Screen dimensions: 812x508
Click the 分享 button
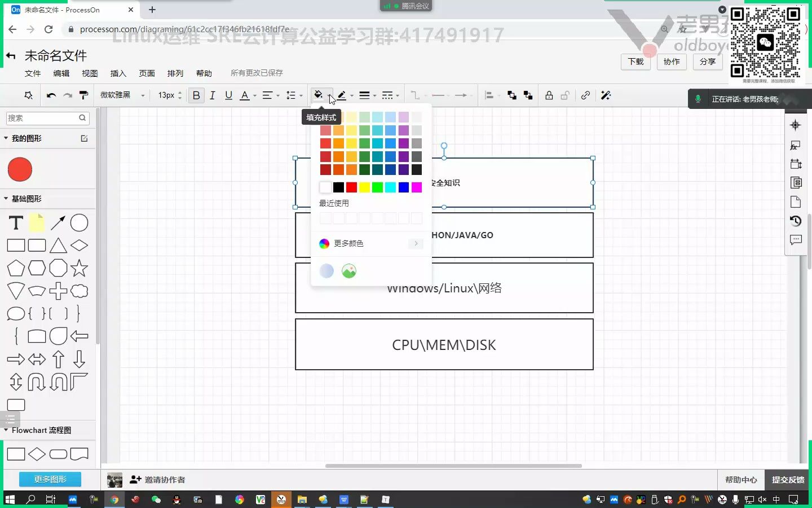[708, 62]
